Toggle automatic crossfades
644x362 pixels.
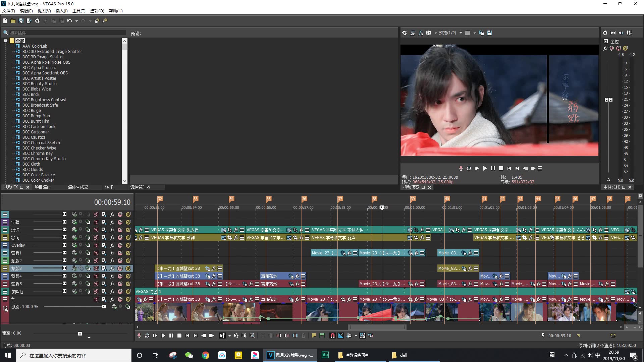pos(341,336)
